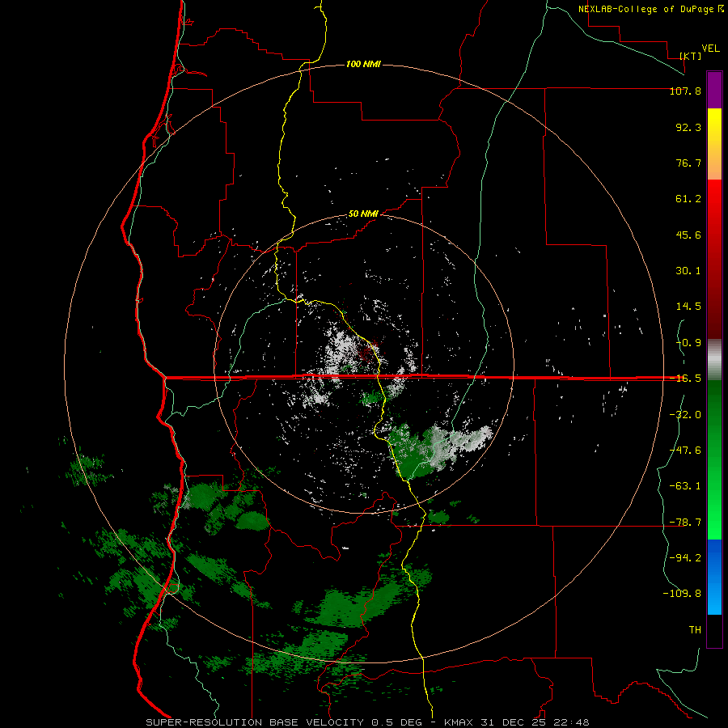Image resolution: width=728 pixels, height=728 pixels.
Task: Pick the purple segment of the velocity color bar
Action: coord(714,90)
